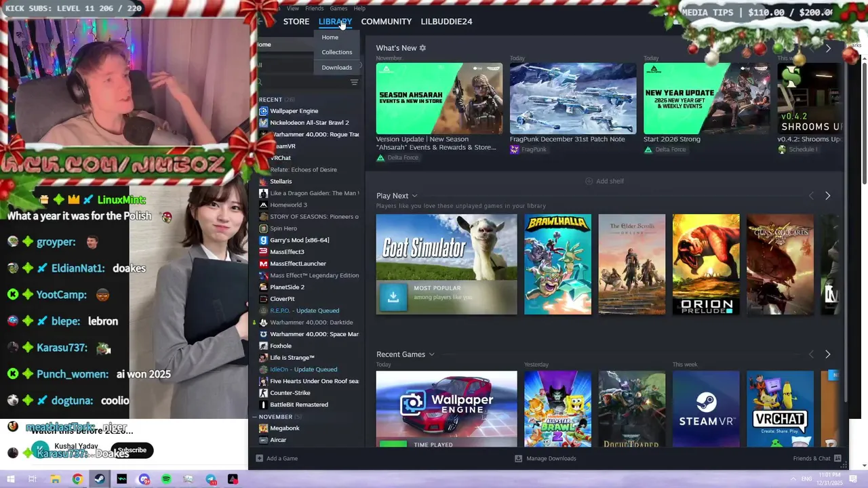Select Counter-Strike in library list

point(290,393)
